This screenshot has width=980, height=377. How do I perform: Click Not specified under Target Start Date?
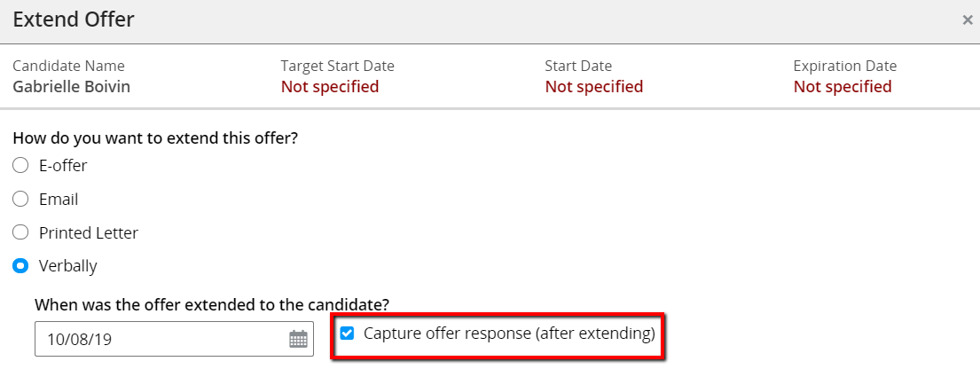(x=330, y=87)
